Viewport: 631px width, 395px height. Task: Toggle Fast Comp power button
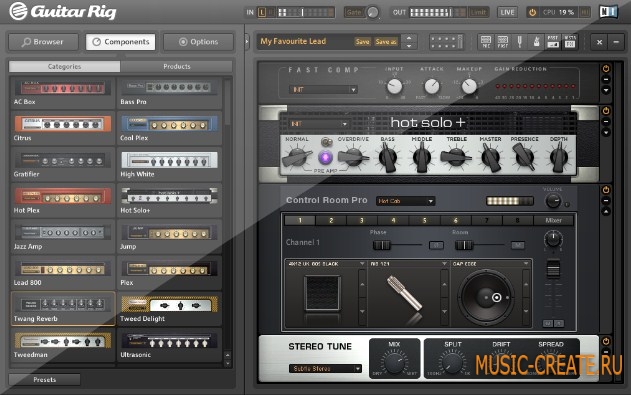(x=606, y=69)
